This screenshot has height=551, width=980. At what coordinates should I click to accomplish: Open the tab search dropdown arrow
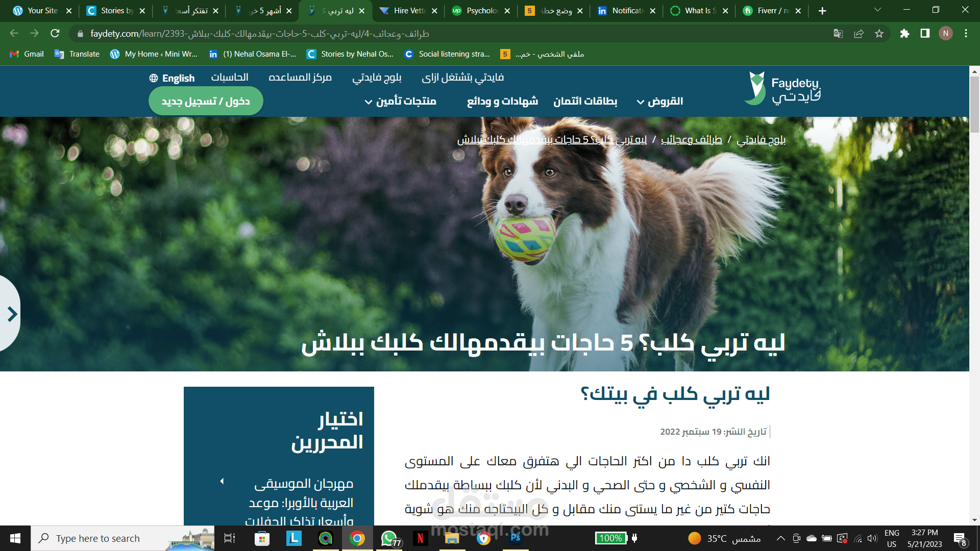[x=877, y=10]
